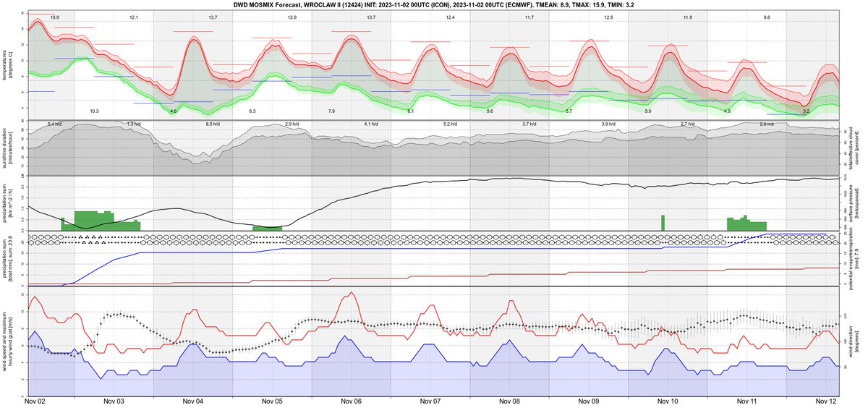The height and width of the screenshot is (413, 868).
Task: Click the 4.6 minimum temperature value
Action: [173, 111]
